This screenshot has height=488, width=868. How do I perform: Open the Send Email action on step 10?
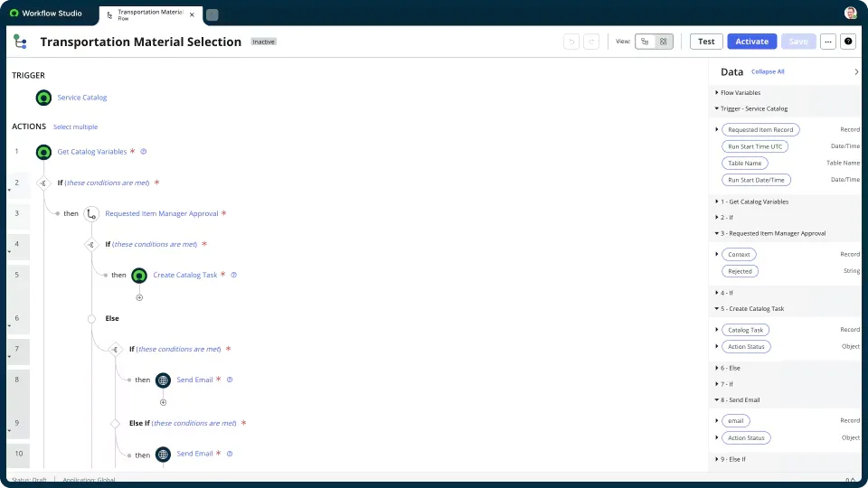tap(194, 454)
